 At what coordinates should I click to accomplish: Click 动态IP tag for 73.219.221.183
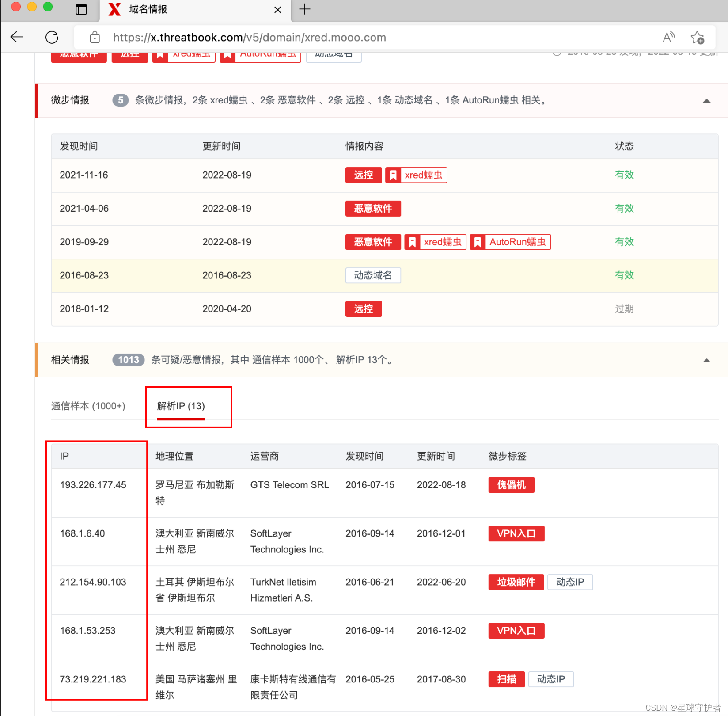pos(551,679)
